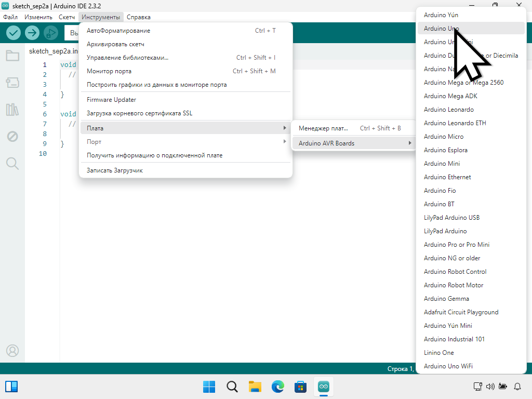Expand the Порт submenu
The width and height of the screenshot is (532, 399).
[185, 142]
